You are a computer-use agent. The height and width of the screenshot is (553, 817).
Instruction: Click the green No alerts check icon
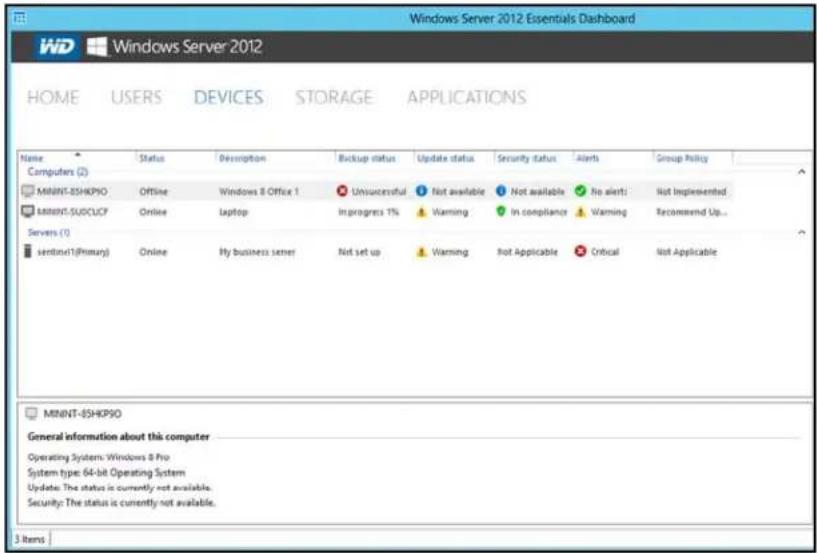tap(580, 192)
